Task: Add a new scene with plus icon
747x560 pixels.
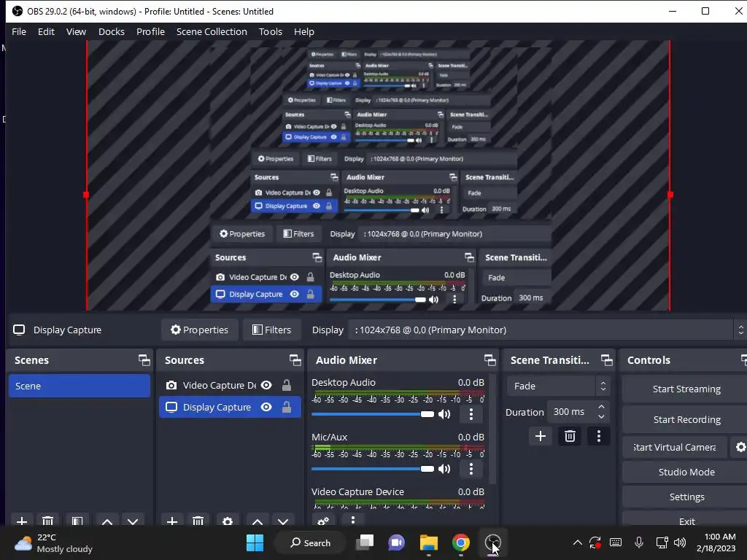Action: pyautogui.click(x=21, y=521)
